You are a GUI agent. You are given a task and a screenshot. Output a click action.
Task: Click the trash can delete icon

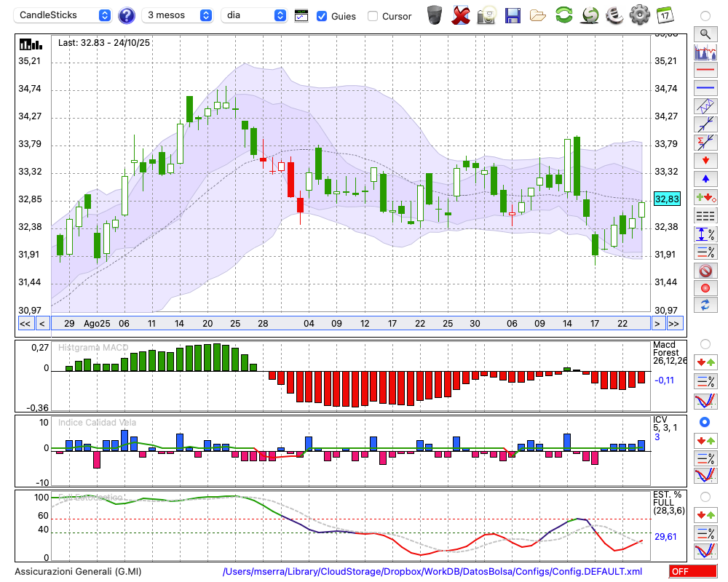click(x=435, y=15)
